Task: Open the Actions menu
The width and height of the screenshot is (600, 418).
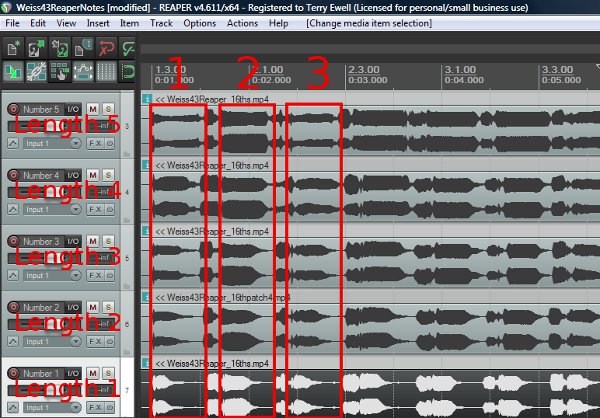Action: (242, 23)
